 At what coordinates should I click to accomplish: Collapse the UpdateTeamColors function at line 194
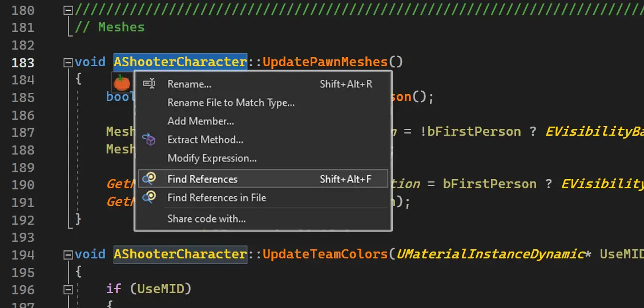pos(69,254)
